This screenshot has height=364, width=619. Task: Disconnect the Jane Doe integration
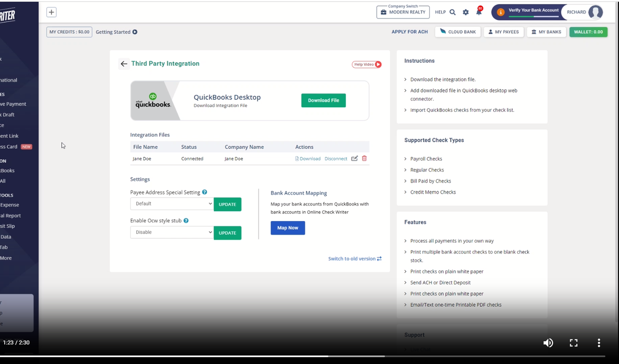point(336,159)
